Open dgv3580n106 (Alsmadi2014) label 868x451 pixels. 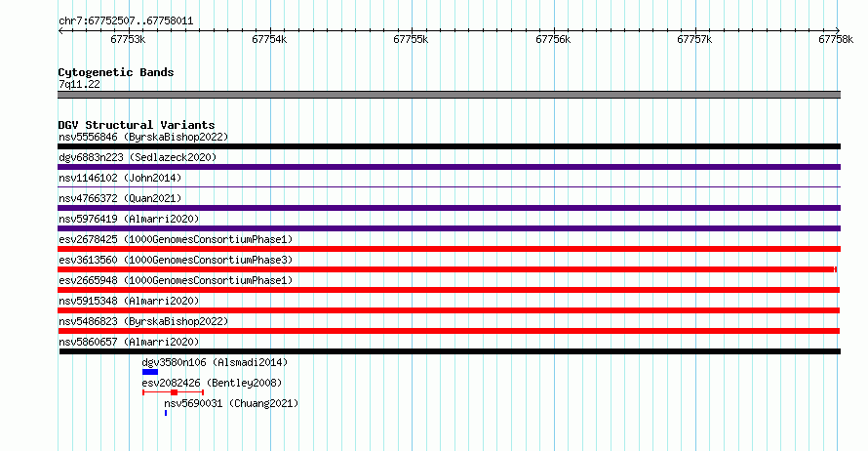pos(215,362)
